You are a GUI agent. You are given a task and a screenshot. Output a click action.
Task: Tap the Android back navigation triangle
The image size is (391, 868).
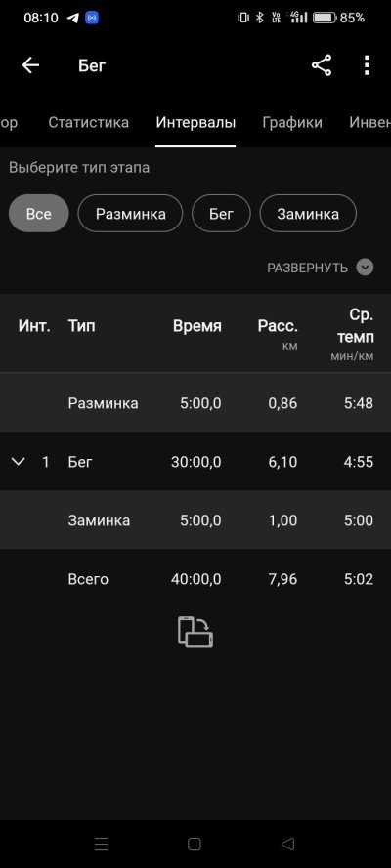click(286, 844)
